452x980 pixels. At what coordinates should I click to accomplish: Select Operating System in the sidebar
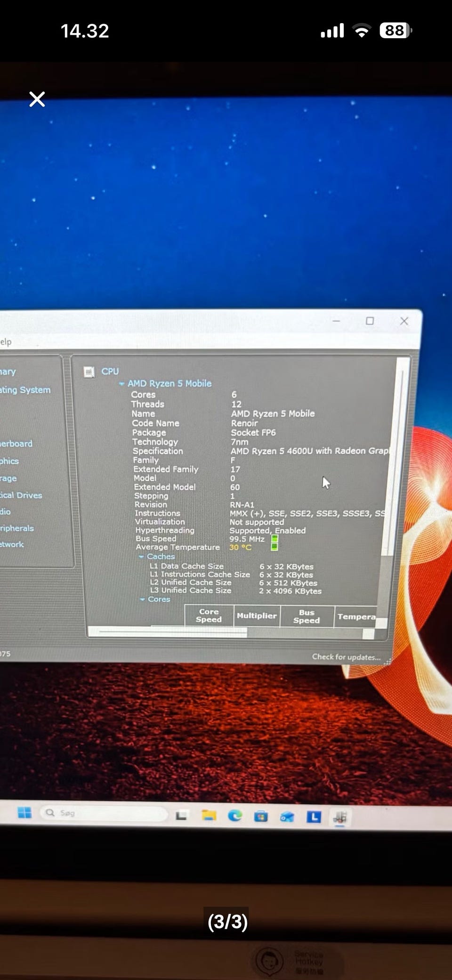[x=25, y=390]
